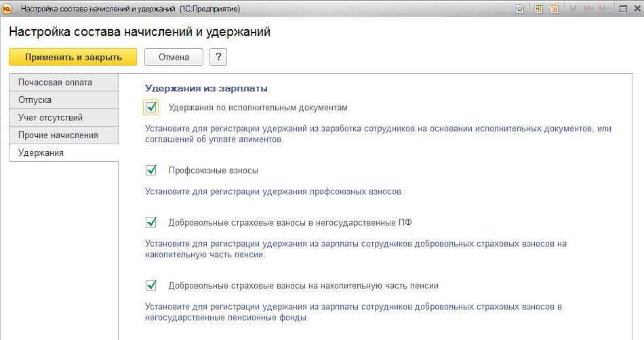Switch to the 'Почасовая оплата' tab
Screen dimensions: 644x340
(64, 83)
